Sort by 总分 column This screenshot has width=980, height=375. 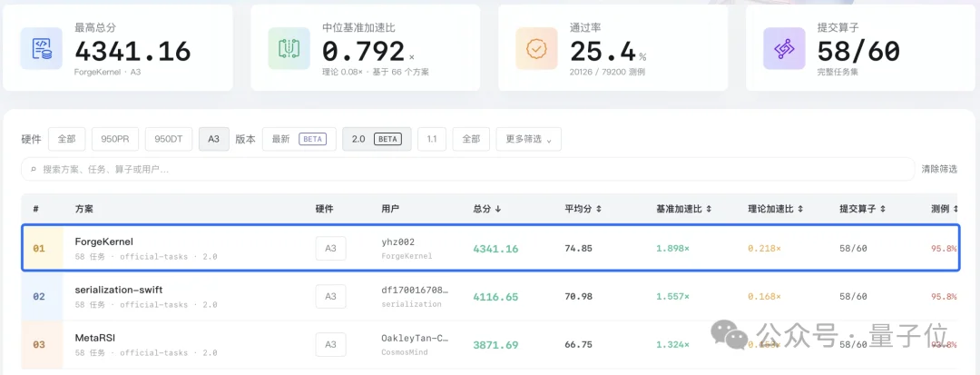point(487,209)
